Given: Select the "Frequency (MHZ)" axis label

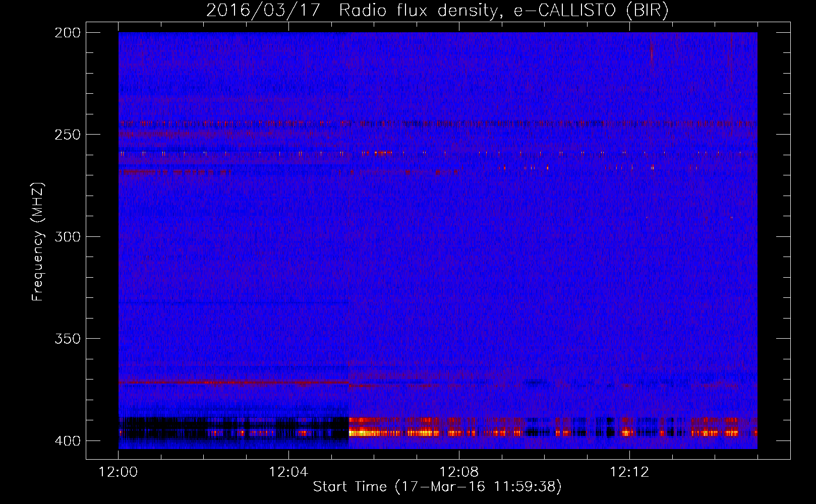Looking at the screenshot, I should [38, 242].
